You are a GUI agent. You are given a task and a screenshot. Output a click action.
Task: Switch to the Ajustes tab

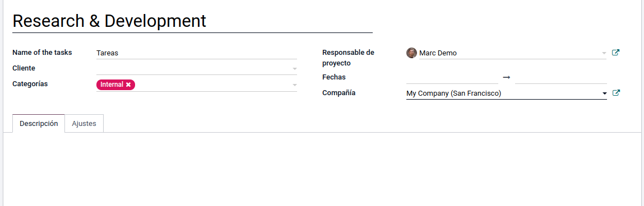[84, 124]
